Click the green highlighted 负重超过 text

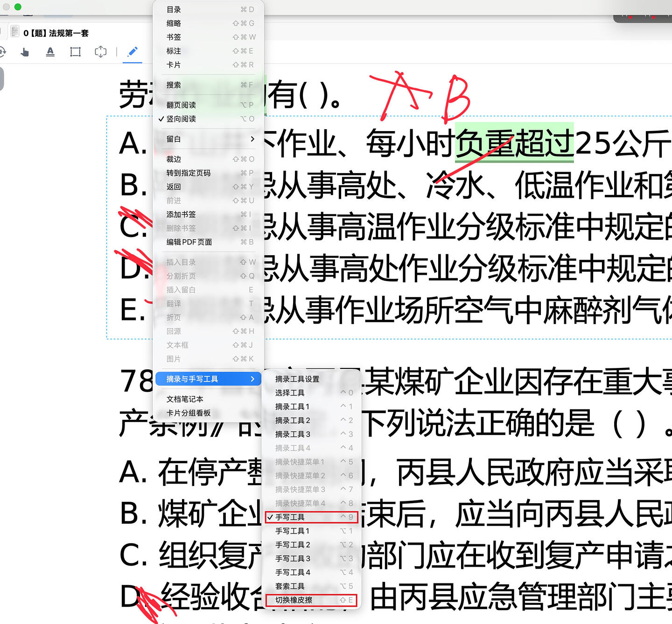point(514,143)
